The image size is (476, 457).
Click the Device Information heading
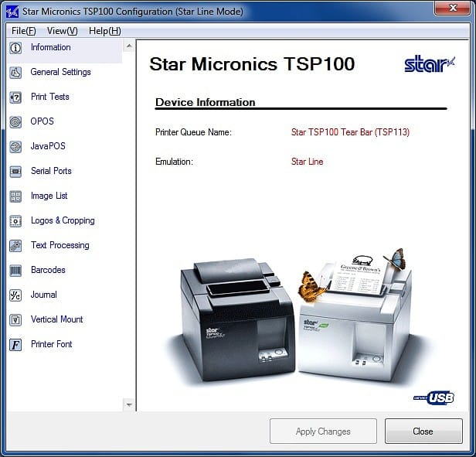click(x=206, y=102)
